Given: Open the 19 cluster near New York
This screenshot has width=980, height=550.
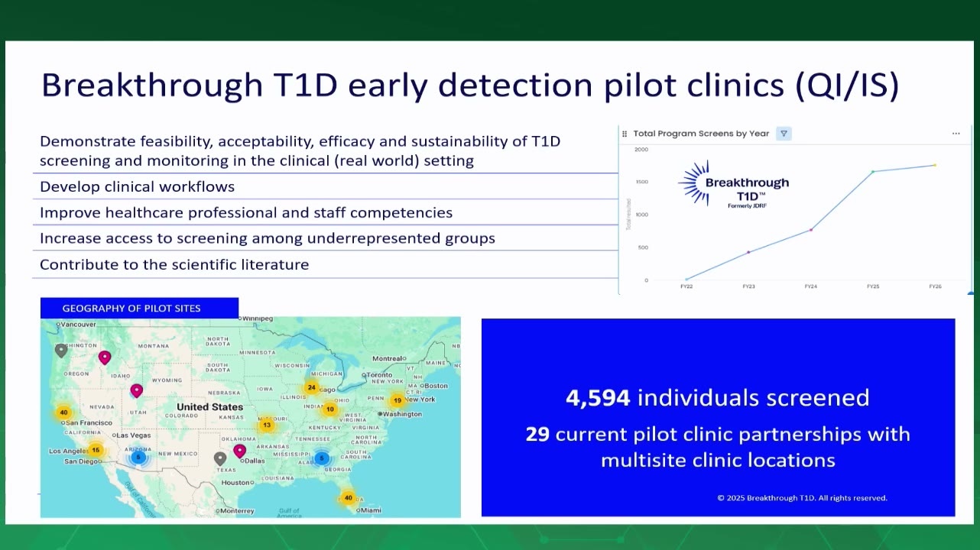Looking at the screenshot, I should 397,400.
